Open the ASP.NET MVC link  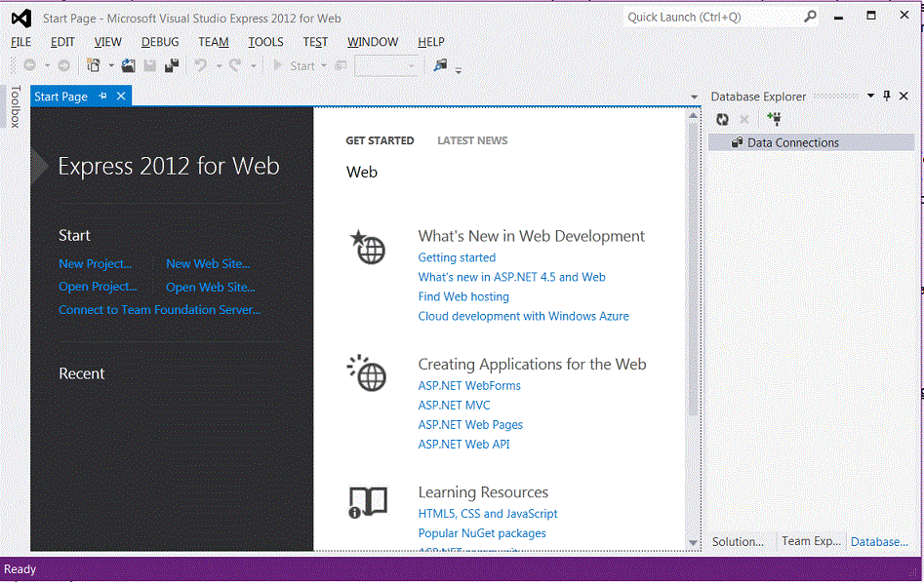click(454, 406)
